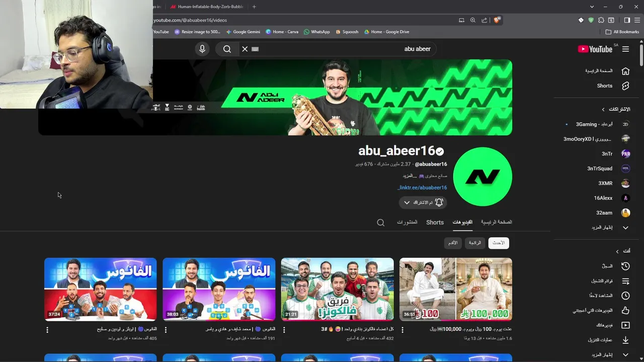Switch to Human-Inflatable-Body-Zorb-Bubble browser tab
The width and height of the screenshot is (644, 362).
pos(206,7)
